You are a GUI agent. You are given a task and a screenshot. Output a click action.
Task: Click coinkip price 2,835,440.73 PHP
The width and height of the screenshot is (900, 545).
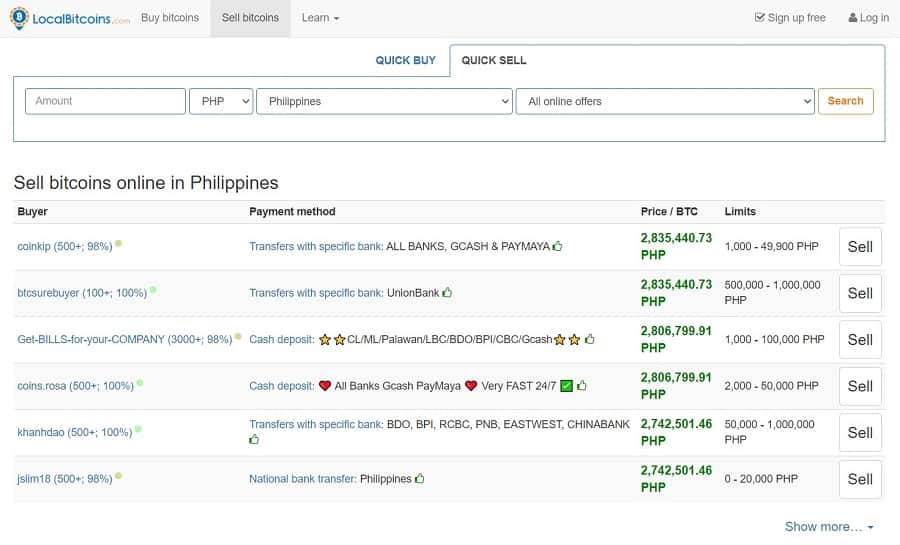tap(676, 247)
